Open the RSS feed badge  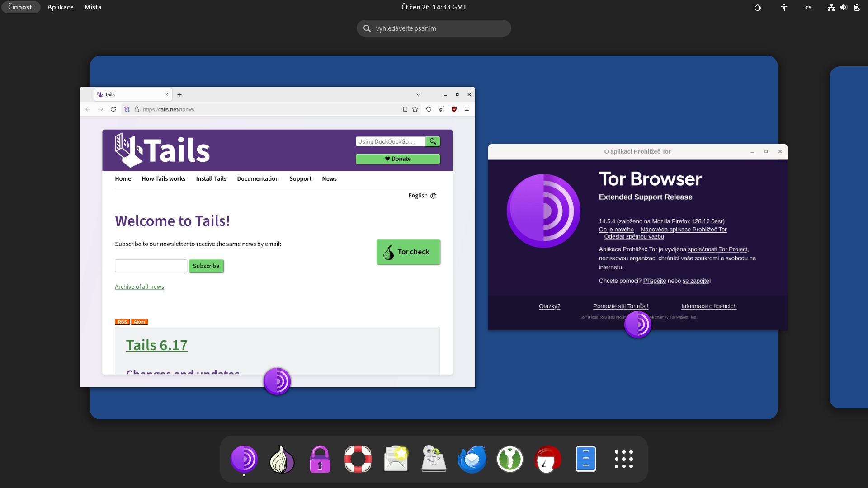(122, 322)
